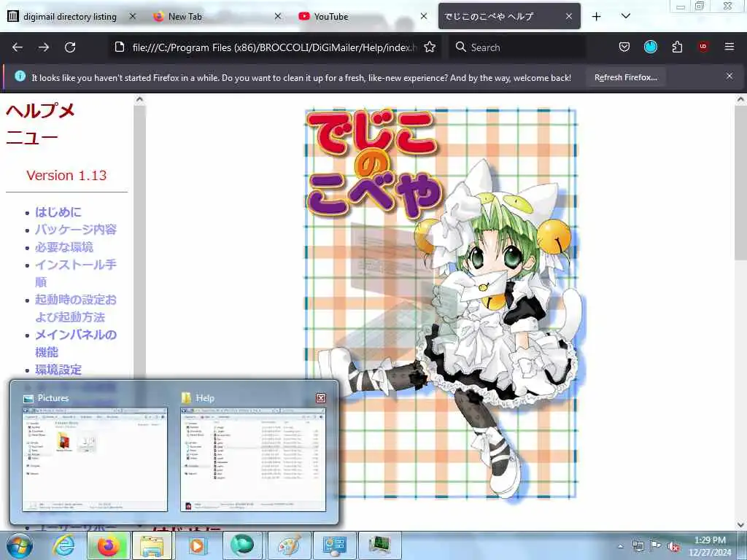Click the Version 1.13 text

coord(66,175)
